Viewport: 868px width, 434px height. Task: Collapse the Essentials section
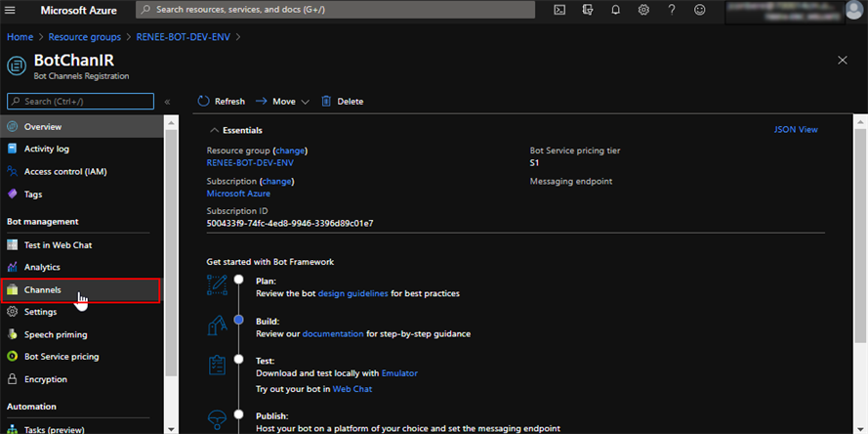click(214, 130)
